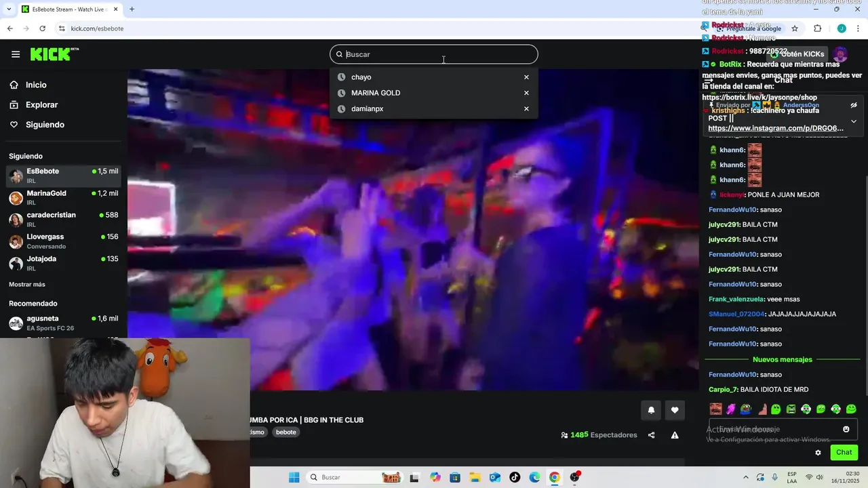Viewport: 868px width, 488px height.
Task: Open MarinaGold channel in following list
Action: tap(64, 197)
